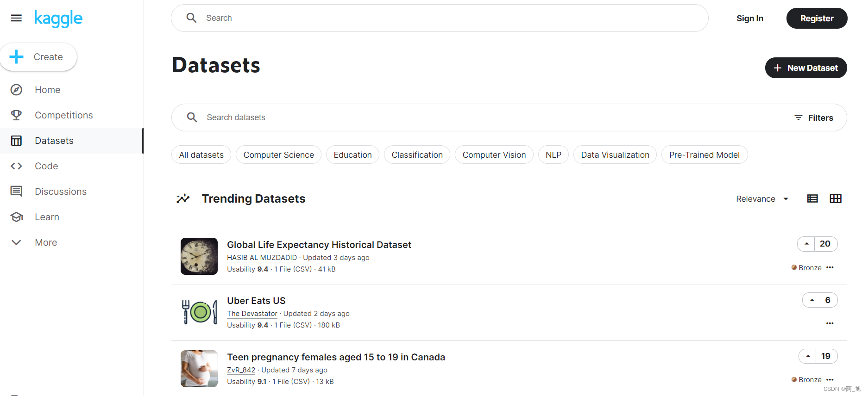This screenshot has width=868, height=396.
Task: Upvote the Uber Eats US dataset
Action: tap(811, 300)
